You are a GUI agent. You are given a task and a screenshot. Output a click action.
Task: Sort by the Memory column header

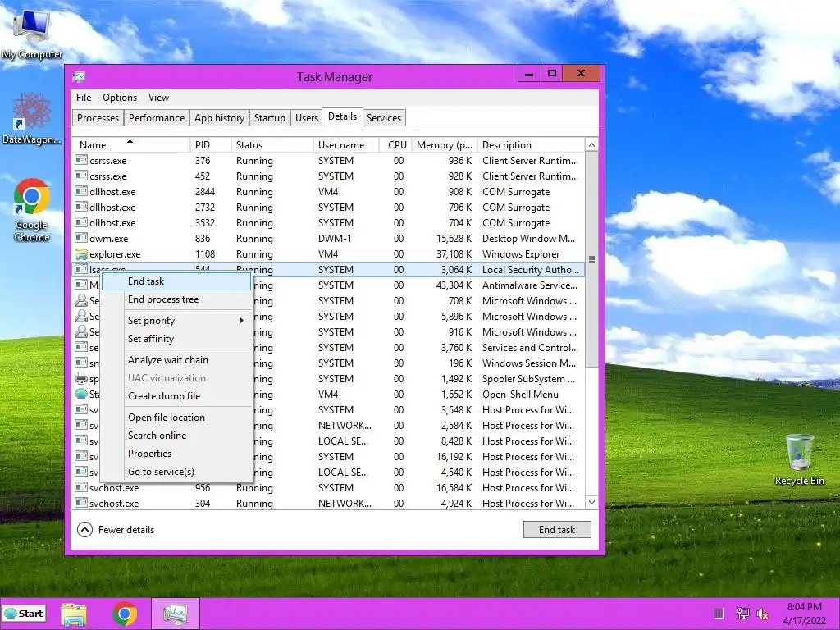tap(444, 144)
